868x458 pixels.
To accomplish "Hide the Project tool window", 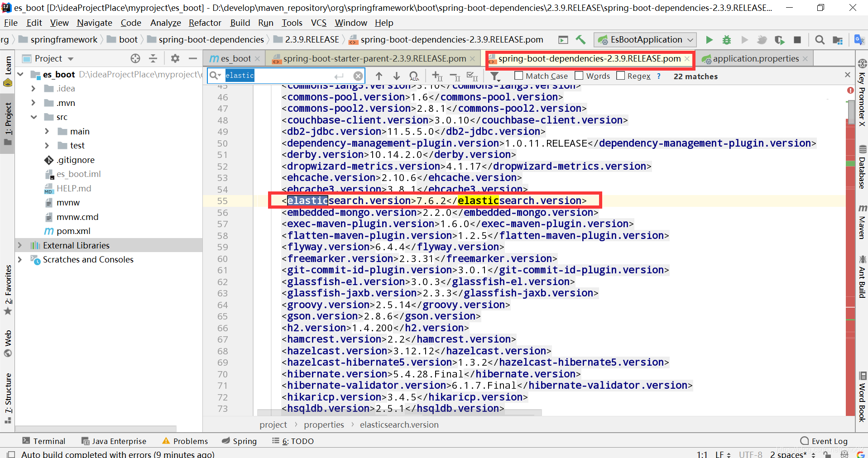I will pyautogui.click(x=192, y=58).
